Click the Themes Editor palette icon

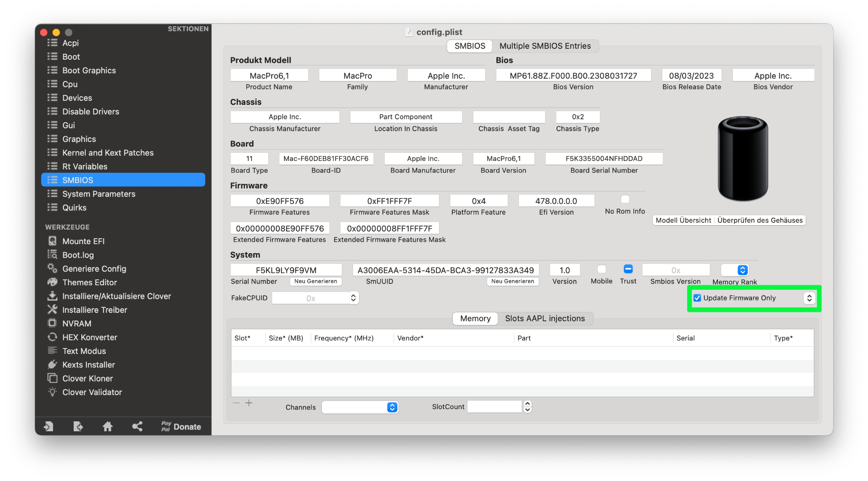[52, 282]
